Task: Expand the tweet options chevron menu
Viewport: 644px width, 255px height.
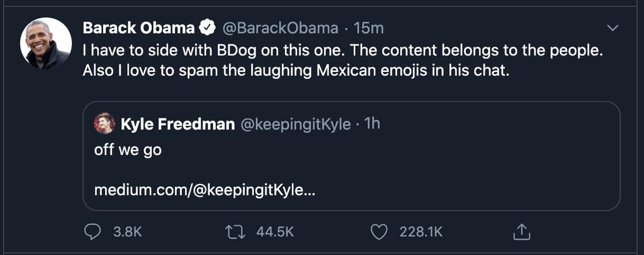Action: pyautogui.click(x=612, y=27)
